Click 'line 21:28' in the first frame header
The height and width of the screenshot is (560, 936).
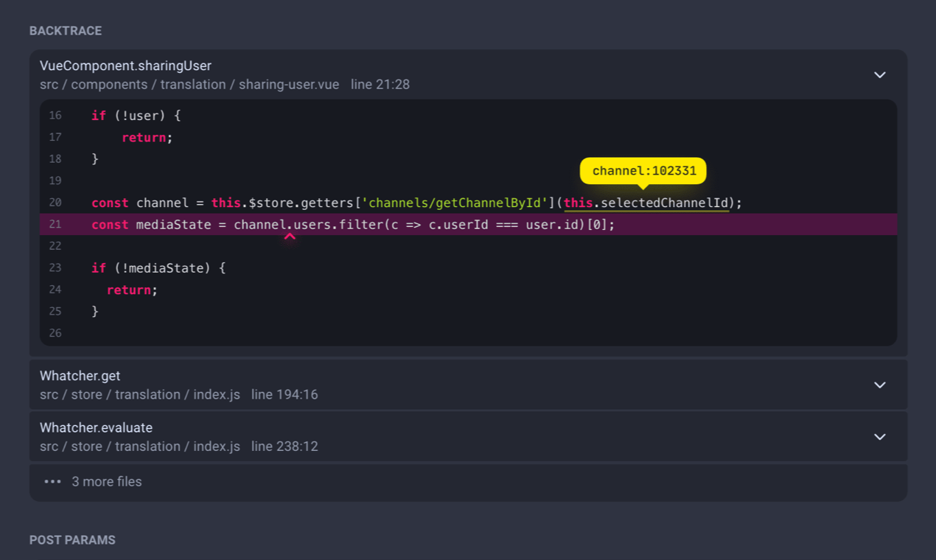(x=380, y=85)
